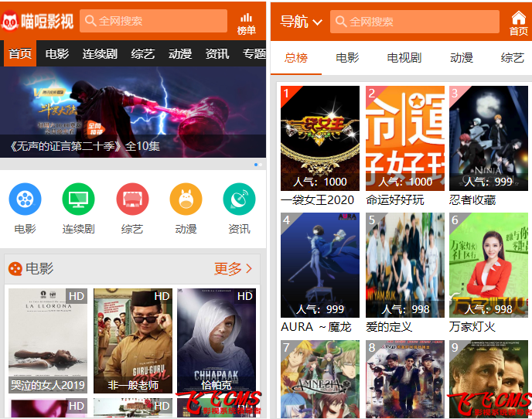Screen dimensions: 532x419
Task: Open 哭泣的女人2019 movie poster
Action: click(x=48, y=341)
